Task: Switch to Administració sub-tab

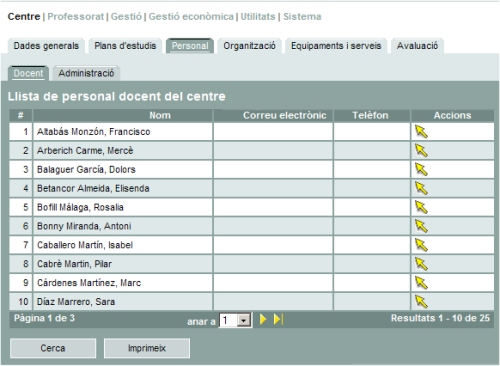Action: coord(86,73)
